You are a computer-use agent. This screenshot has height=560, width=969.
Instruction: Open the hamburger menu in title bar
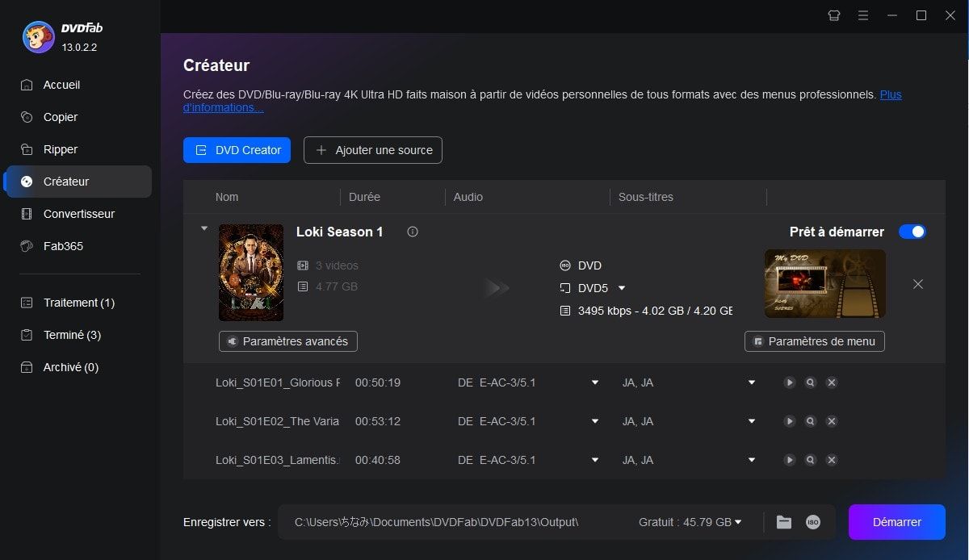pyautogui.click(x=863, y=15)
